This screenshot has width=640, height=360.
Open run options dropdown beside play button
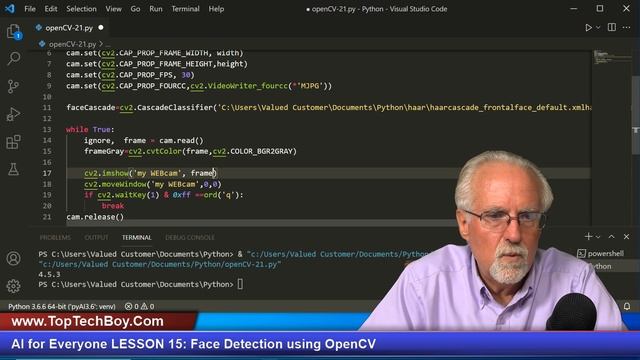(x=598, y=28)
